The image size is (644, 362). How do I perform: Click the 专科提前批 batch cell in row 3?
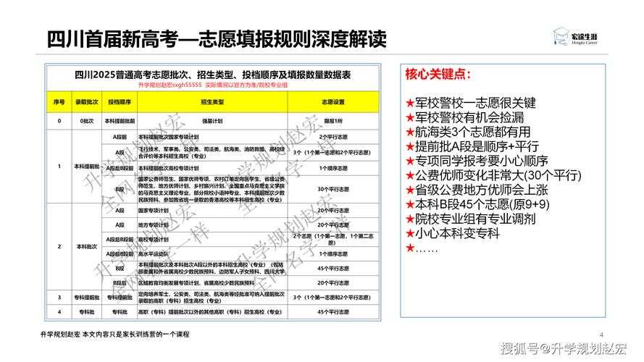click(x=87, y=297)
